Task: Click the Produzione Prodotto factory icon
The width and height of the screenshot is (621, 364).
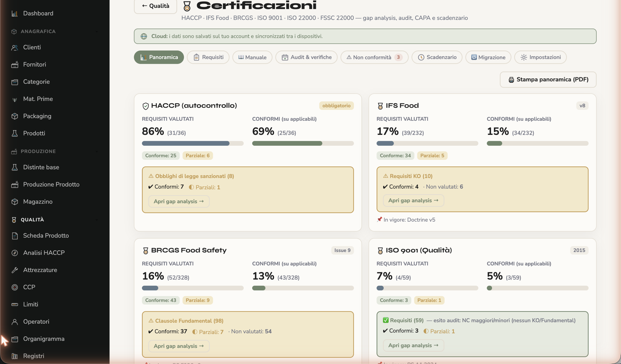Action: coord(14,185)
